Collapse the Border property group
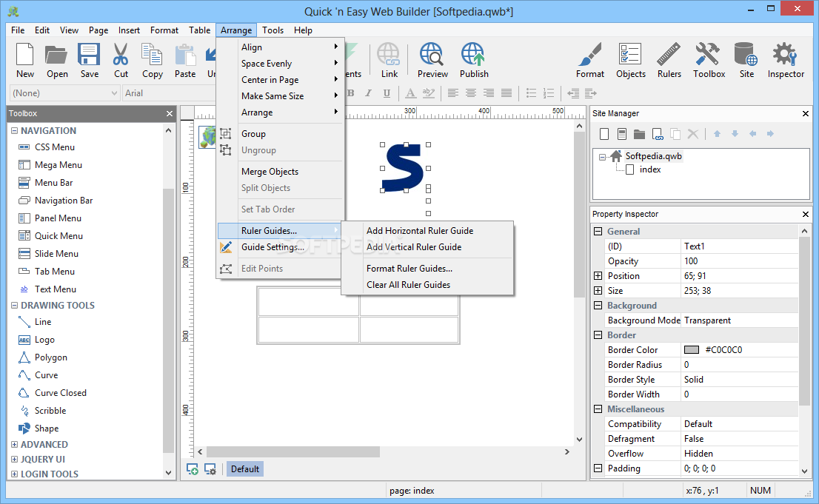The height and width of the screenshot is (504, 819). (598, 335)
